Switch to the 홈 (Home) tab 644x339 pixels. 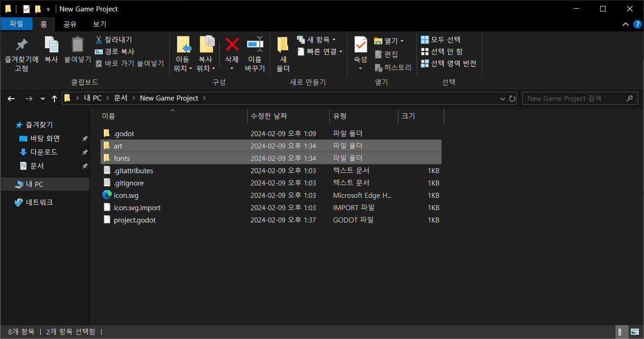coord(43,24)
